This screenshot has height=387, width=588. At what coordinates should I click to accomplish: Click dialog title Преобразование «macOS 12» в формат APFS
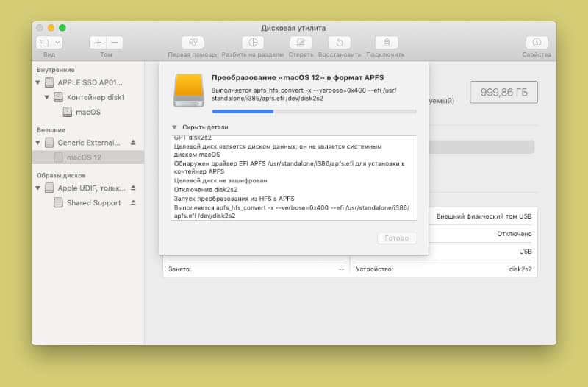click(x=298, y=78)
